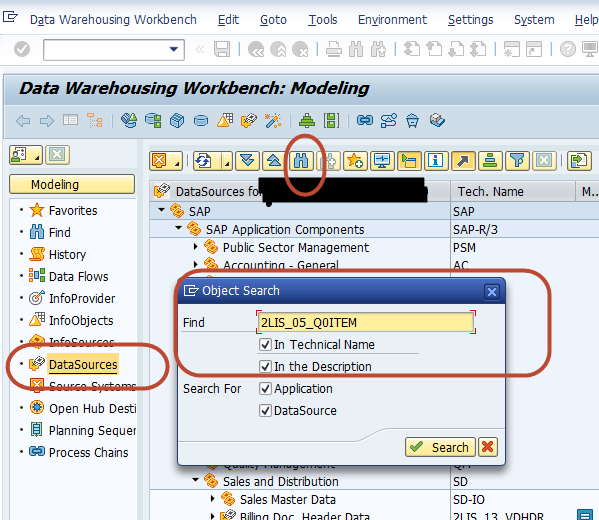Click the DataSource icon in application toolbar

pos(249,121)
